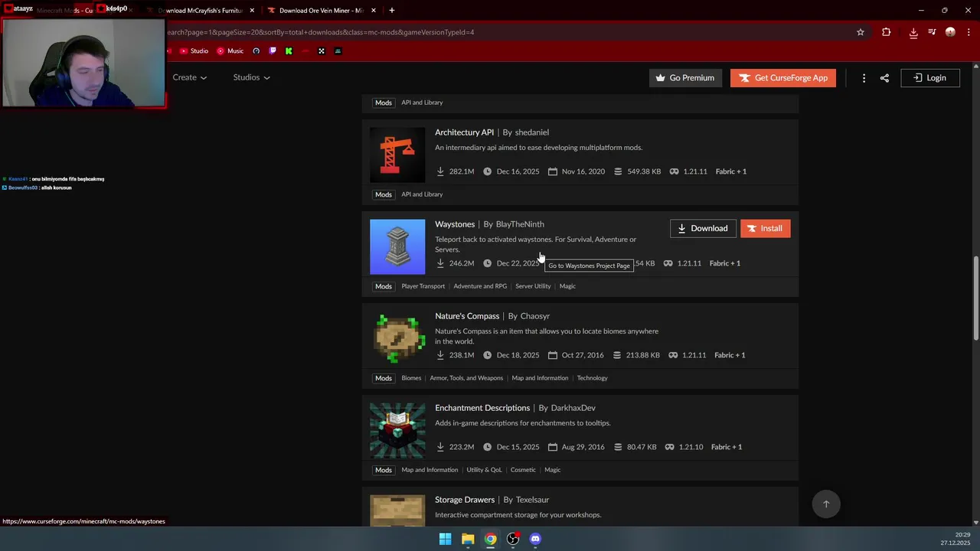Open Nature's Compass title link

(x=467, y=316)
